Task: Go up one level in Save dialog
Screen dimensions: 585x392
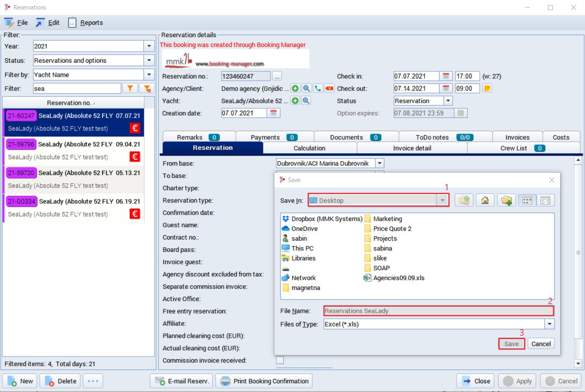Action: click(464, 201)
